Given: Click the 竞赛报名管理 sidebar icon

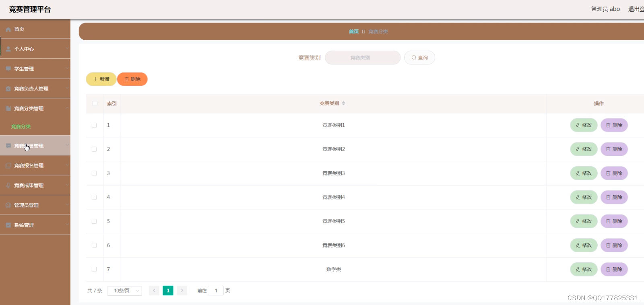Looking at the screenshot, I should tap(8, 165).
